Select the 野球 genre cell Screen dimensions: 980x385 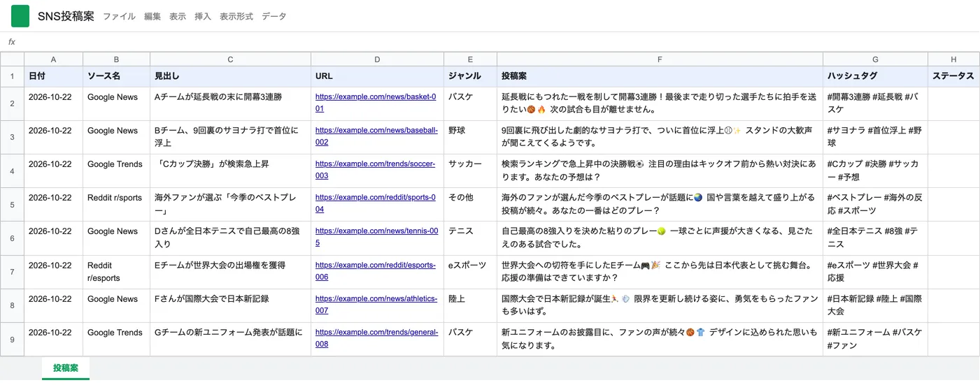470,137
